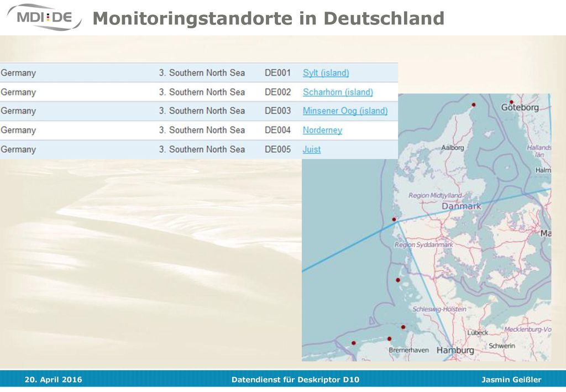Screen dimensions: 566x392
Task: Click the red marker at Denmark's northern tip
Action: tap(474, 105)
